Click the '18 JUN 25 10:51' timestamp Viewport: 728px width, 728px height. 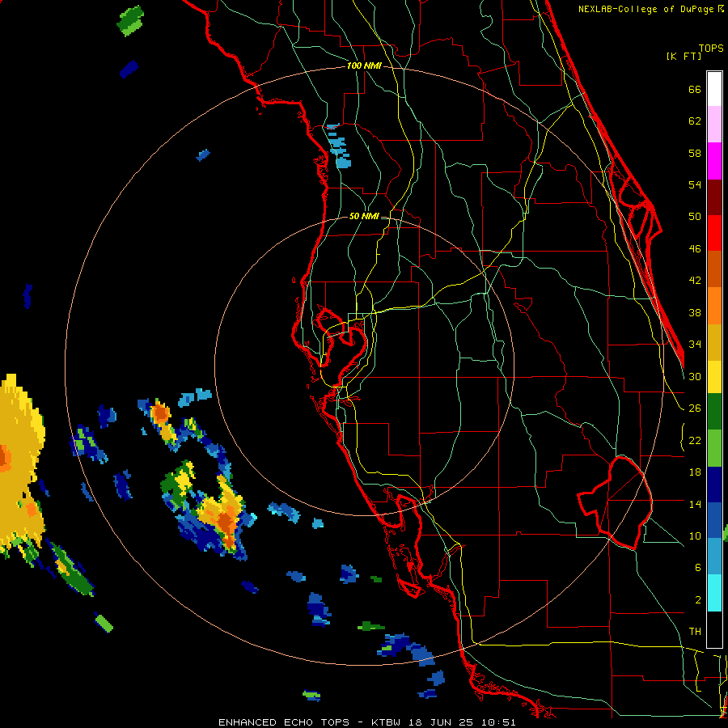pyautogui.click(x=462, y=722)
